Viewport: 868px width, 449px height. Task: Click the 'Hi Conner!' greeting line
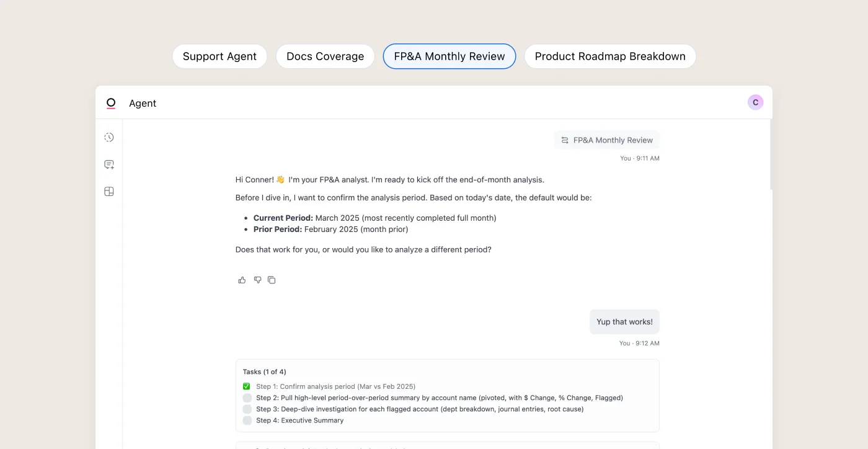point(389,180)
